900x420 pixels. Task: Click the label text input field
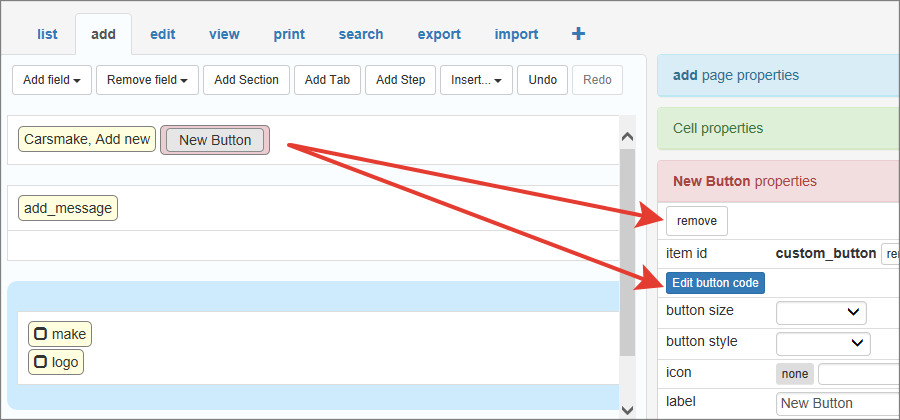836,403
